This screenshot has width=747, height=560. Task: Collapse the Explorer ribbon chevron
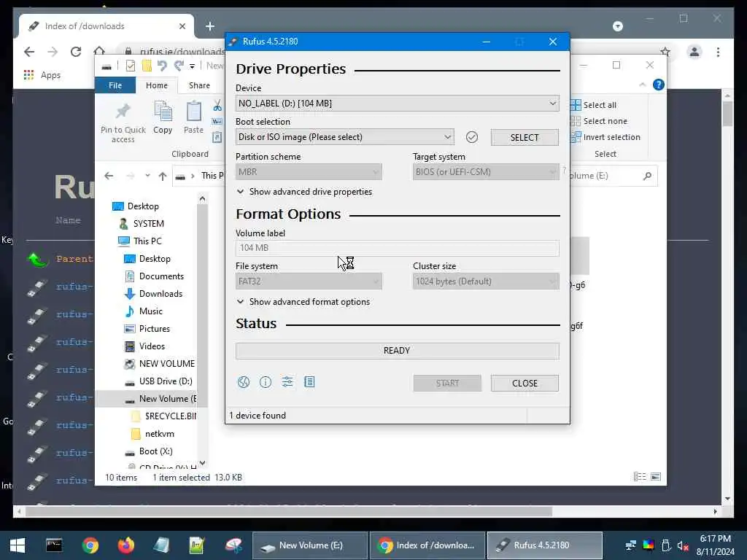tap(642, 85)
